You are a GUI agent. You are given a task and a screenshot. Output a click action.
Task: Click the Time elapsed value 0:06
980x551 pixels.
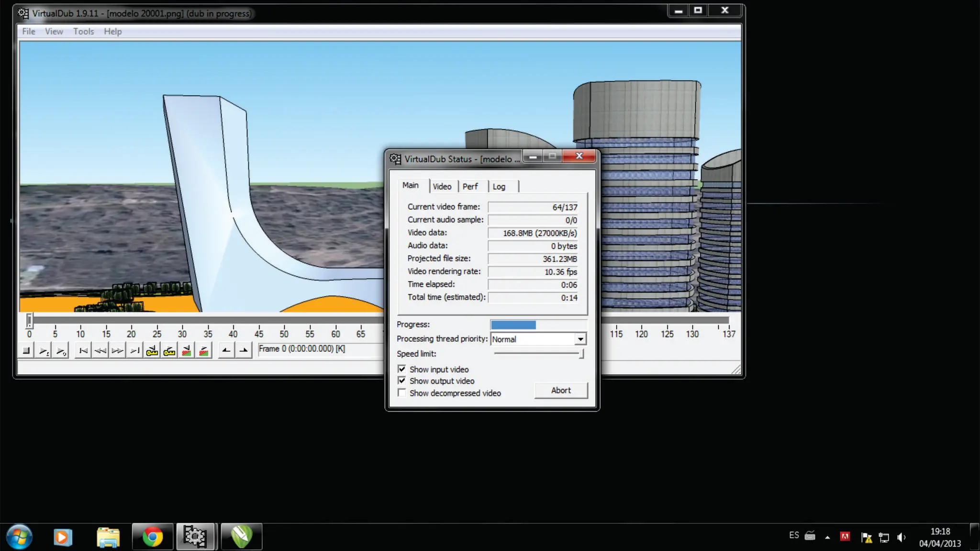pos(569,285)
